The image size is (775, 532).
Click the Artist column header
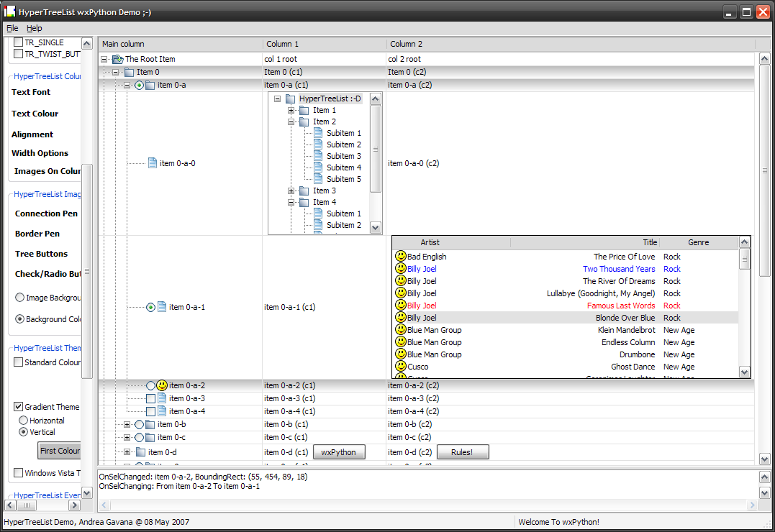point(430,242)
